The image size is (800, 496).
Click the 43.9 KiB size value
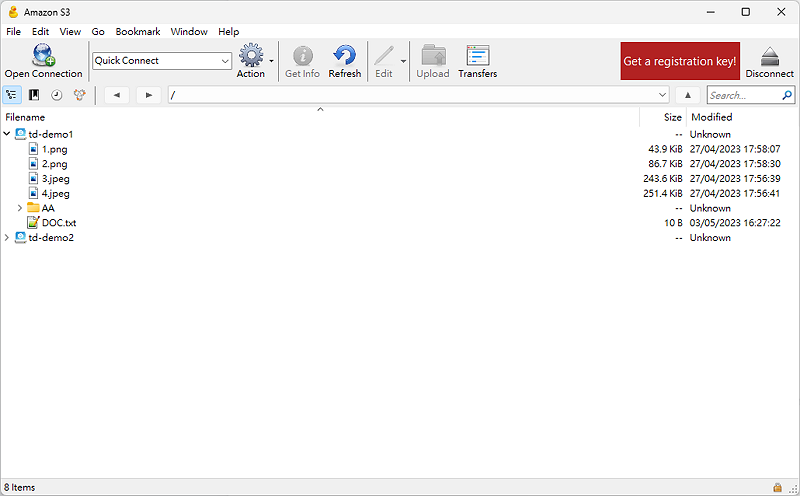(x=665, y=149)
